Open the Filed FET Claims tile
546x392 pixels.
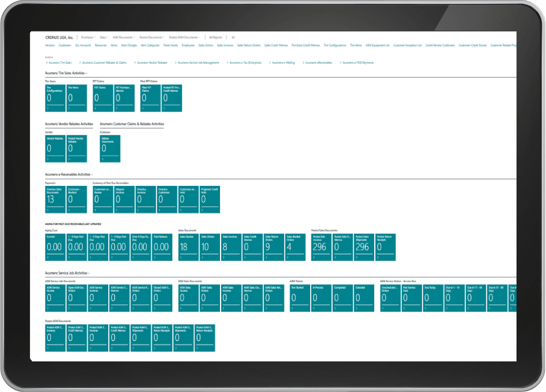(x=150, y=98)
